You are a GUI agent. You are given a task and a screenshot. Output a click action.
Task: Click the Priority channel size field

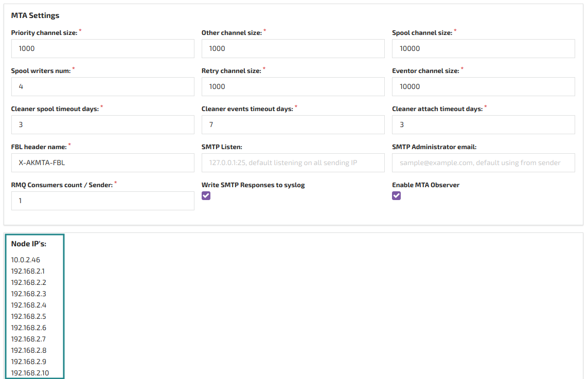point(102,49)
